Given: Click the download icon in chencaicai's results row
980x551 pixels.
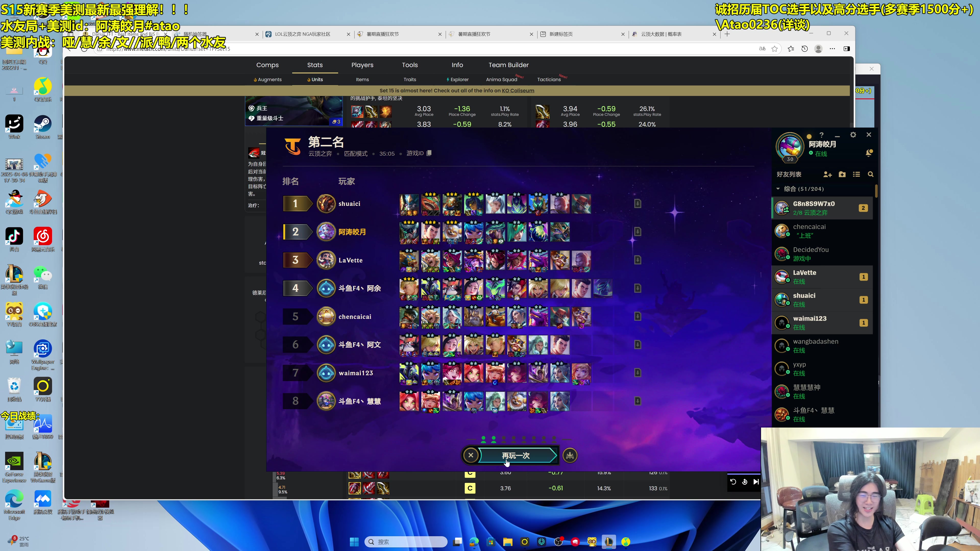Looking at the screenshot, I should tap(638, 316).
